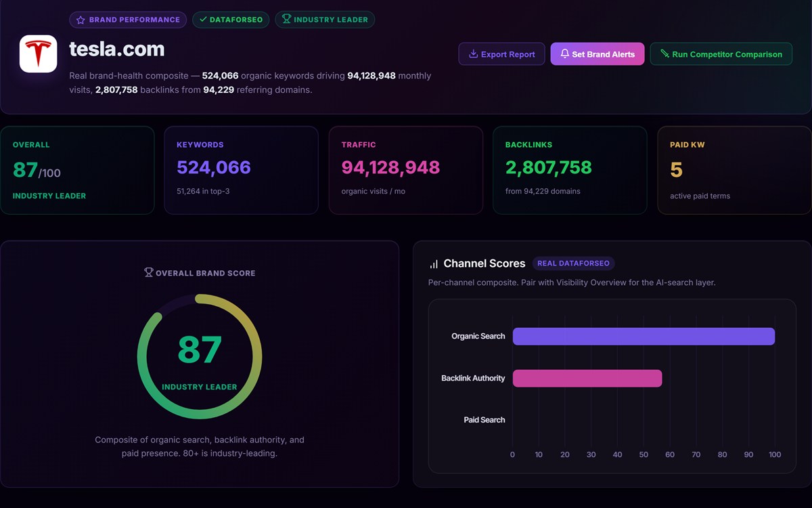Open the Paid KW card
Viewport: 812px width, 508px height.
tap(735, 170)
